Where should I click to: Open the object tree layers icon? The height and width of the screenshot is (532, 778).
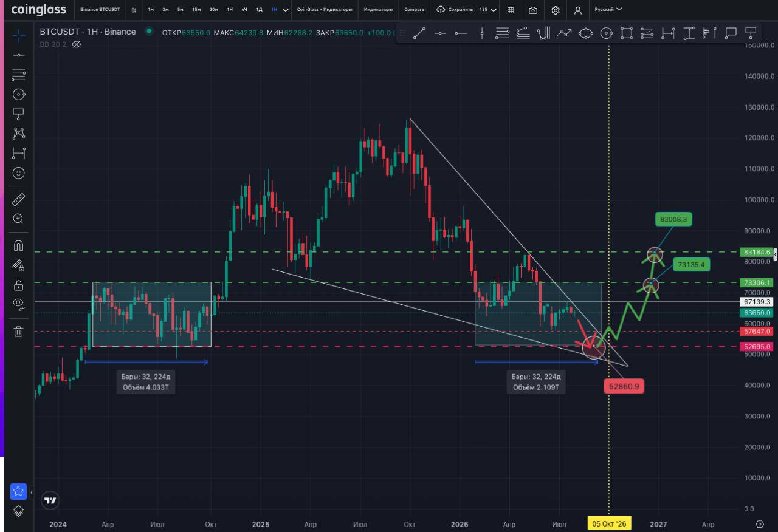click(18, 511)
